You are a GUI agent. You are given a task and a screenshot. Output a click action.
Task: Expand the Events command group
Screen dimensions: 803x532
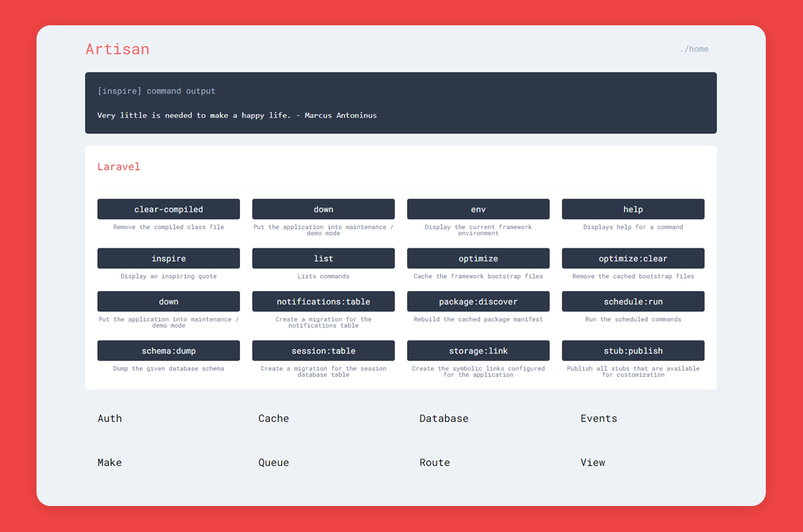coord(599,418)
